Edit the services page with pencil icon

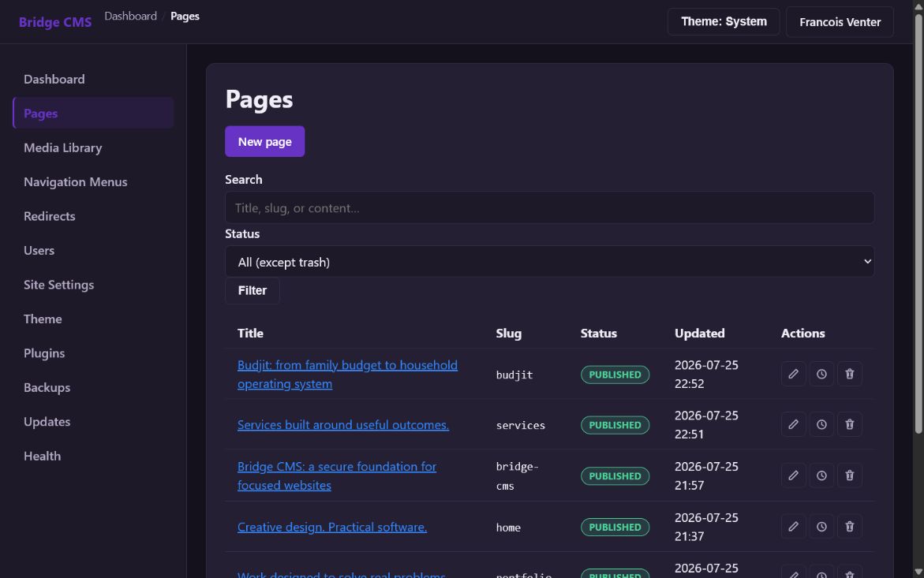pyautogui.click(x=793, y=424)
